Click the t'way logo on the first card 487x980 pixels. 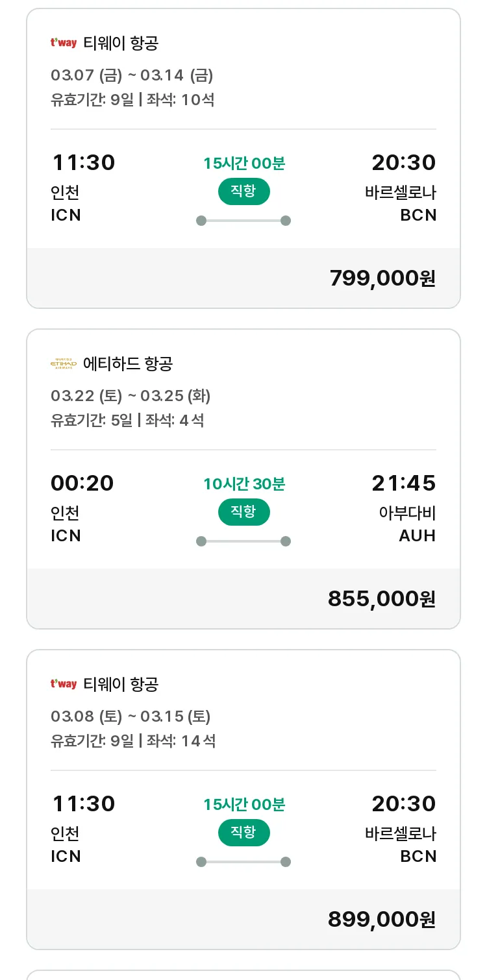click(x=64, y=43)
